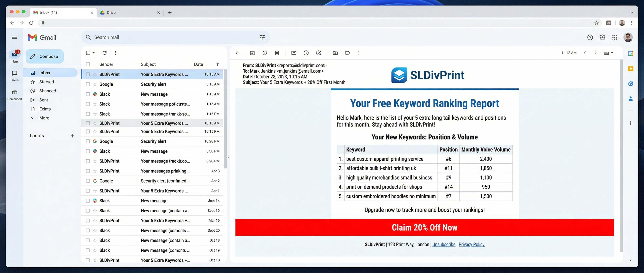Check the checkbox for Google Security alert
644x273 pixels.
(88, 84)
